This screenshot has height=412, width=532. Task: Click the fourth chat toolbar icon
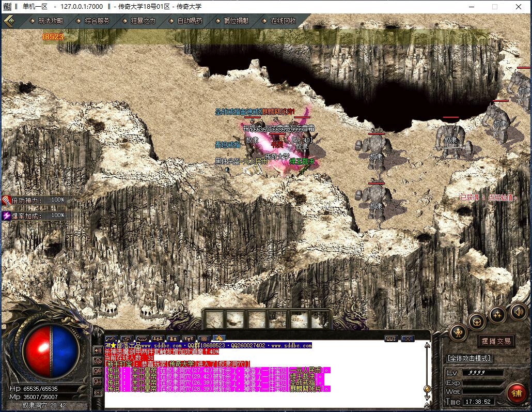pyautogui.click(x=158, y=338)
